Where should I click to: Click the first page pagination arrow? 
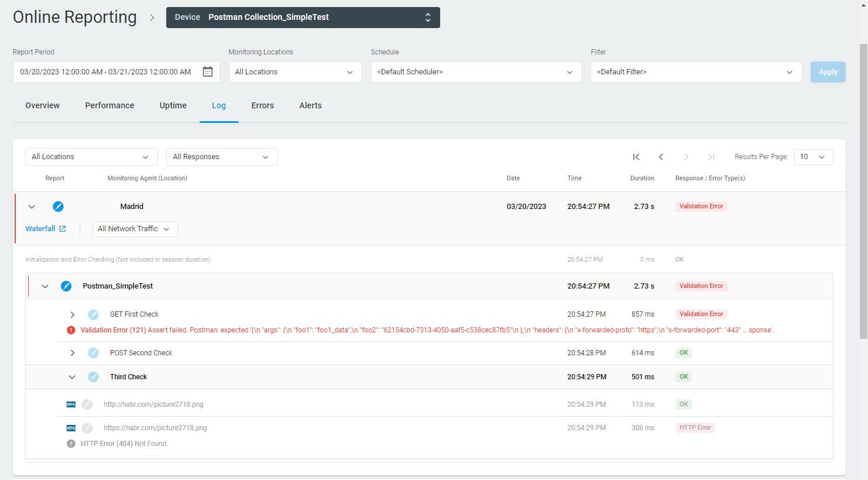636,156
